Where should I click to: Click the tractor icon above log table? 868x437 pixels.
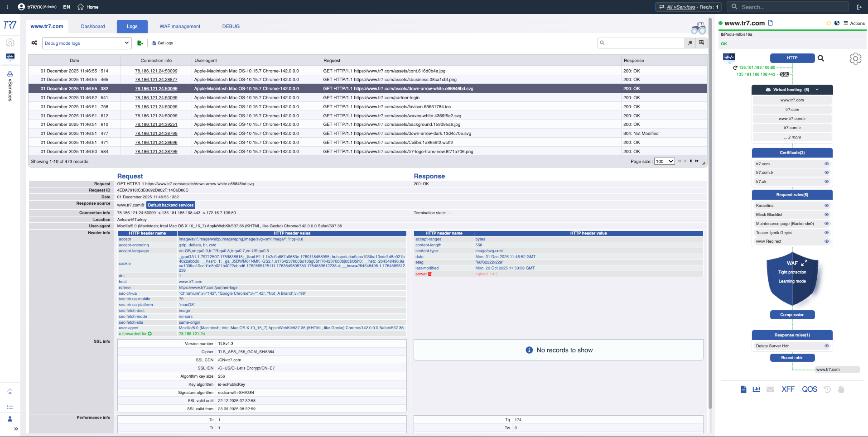(x=699, y=29)
